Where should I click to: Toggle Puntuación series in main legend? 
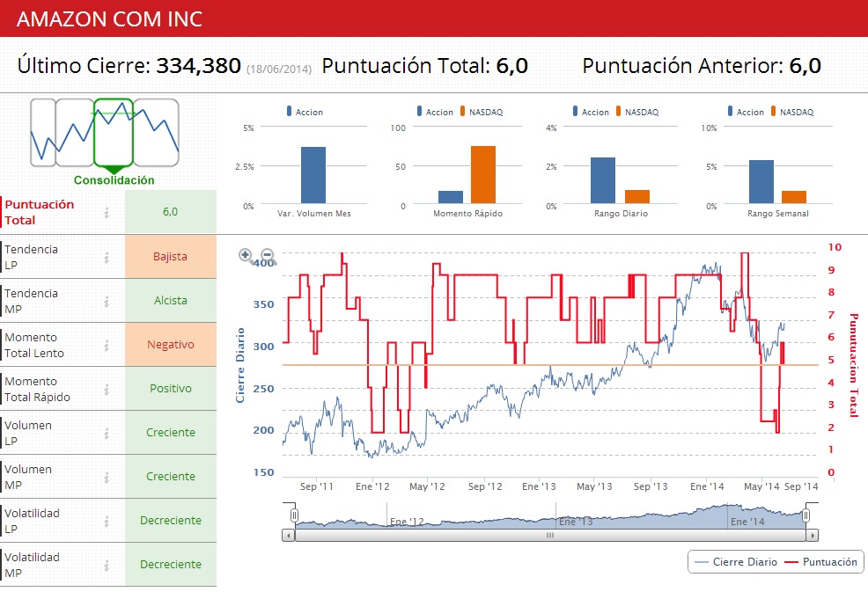[x=821, y=562]
